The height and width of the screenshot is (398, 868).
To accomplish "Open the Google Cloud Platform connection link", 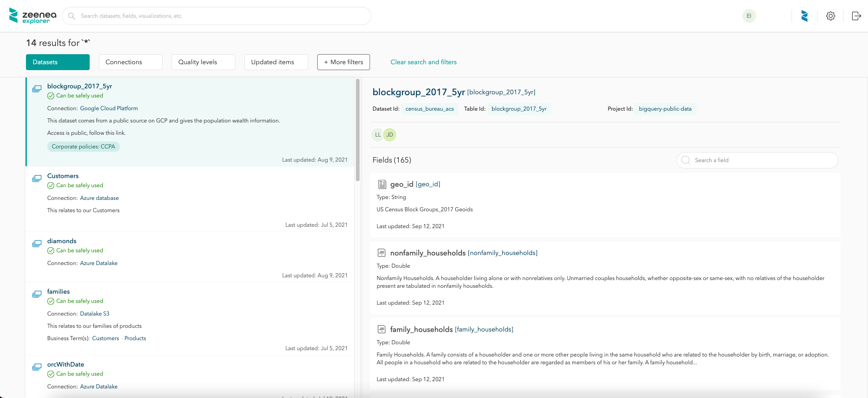I will coord(109,108).
